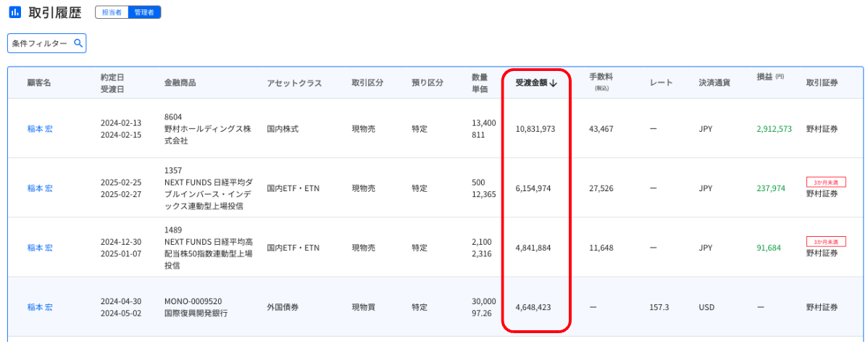The height and width of the screenshot is (344, 868).
Task: Click the rate value 157.3
Action: click(x=659, y=307)
